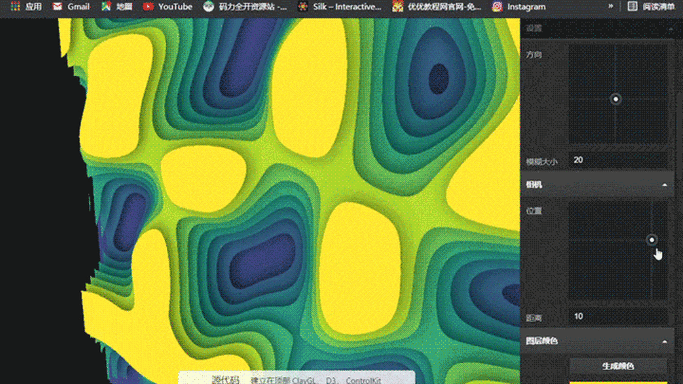Open the source code (源代码) link
This screenshot has width=683, height=384.
tap(225, 380)
